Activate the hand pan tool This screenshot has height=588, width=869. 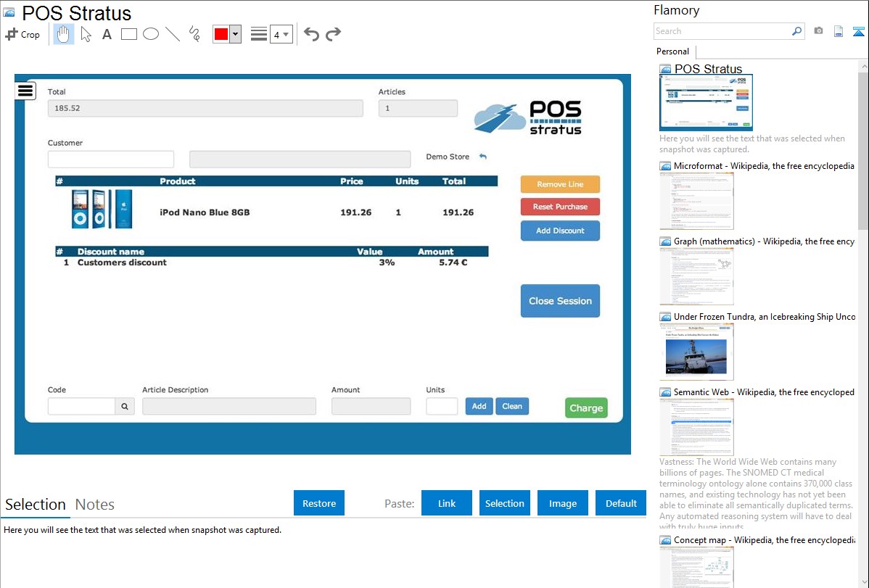pos(64,34)
